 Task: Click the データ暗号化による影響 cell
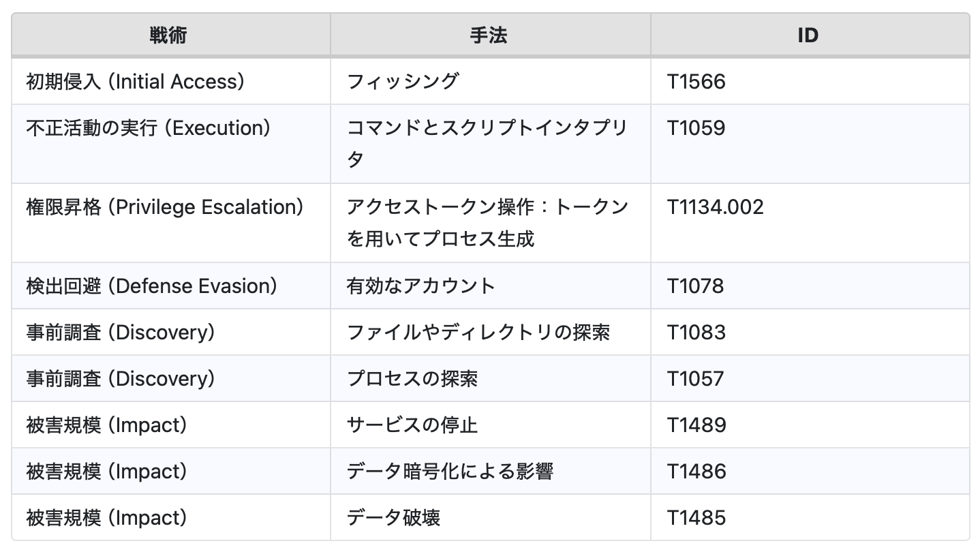pos(450,472)
